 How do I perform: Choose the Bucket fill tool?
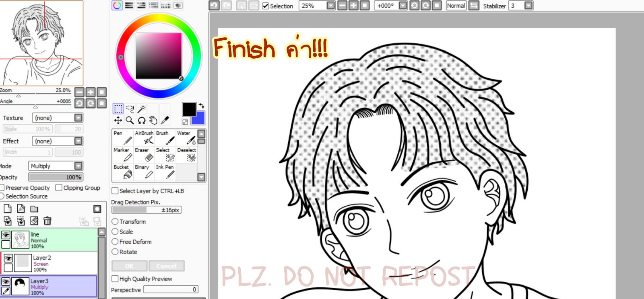click(x=123, y=171)
